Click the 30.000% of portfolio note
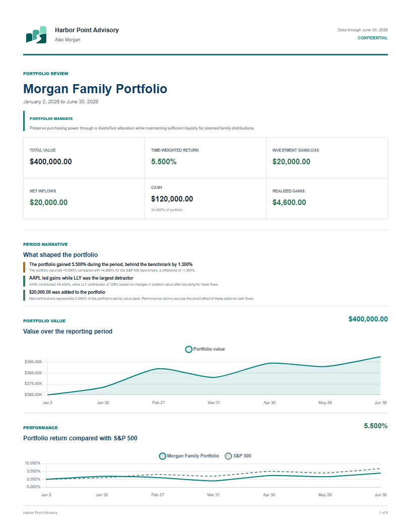The image size is (411, 532). coord(167,210)
